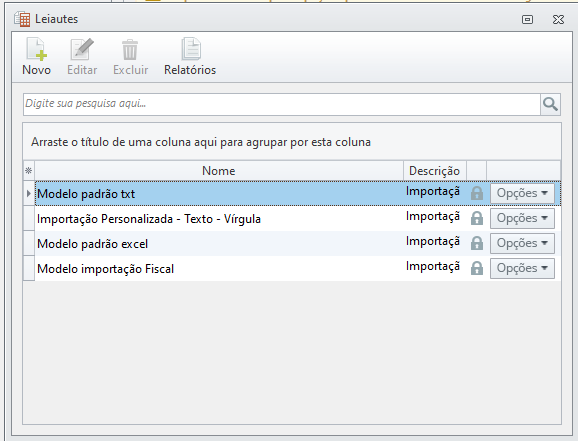
Task: Sort by the Nome column header
Action: pos(219,171)
